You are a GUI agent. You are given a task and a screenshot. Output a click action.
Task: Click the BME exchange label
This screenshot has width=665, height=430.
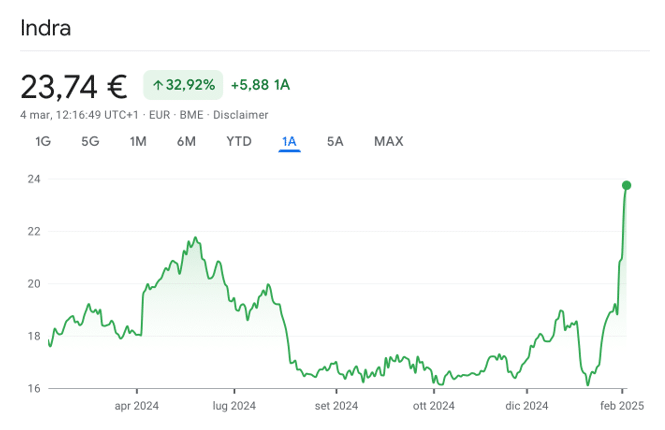point(191,115)
